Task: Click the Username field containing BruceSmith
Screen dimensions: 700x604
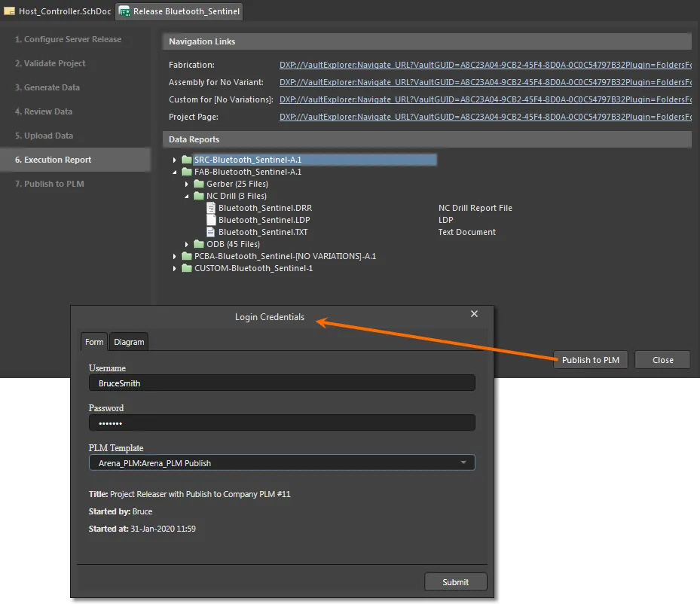Action: pos(282,383)
